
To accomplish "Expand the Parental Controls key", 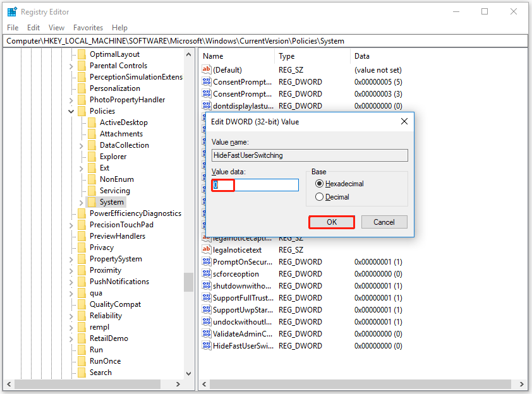I will click(x=71, y=66).
